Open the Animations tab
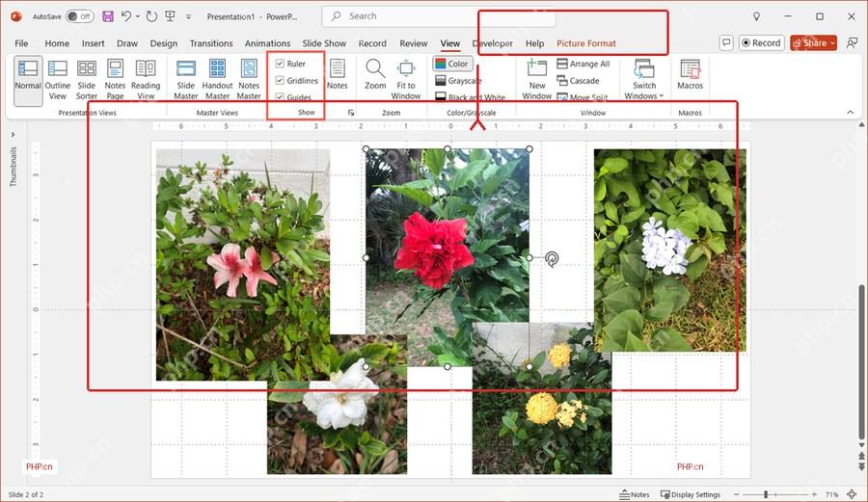Screen dimensions: 868x502 click(267, 43)
